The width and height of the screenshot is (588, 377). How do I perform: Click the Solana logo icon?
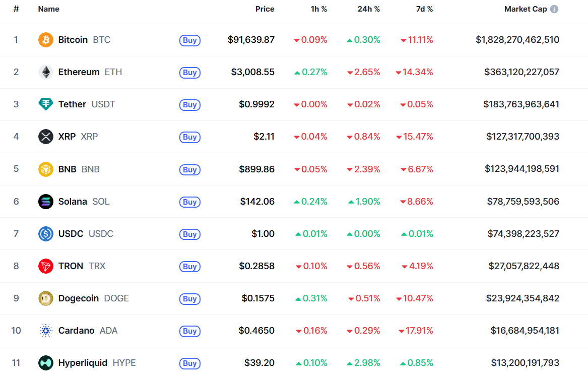tap(45, 202)
